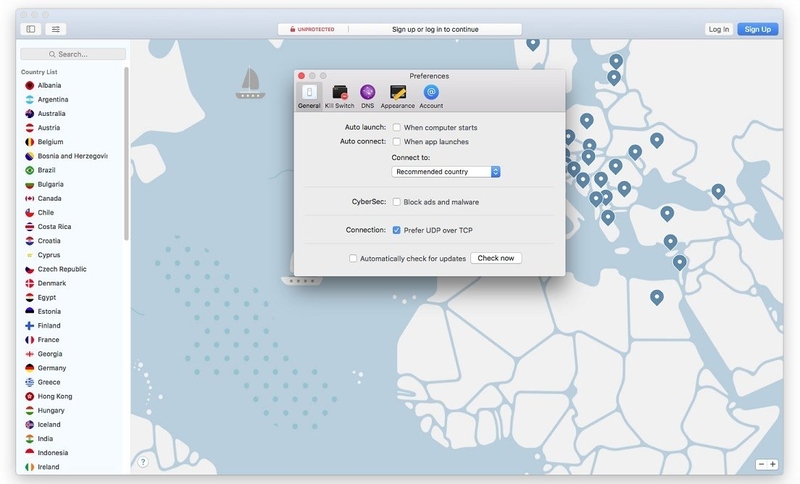Click the Finland flag icon
Image resolution: width=800 pixels, height=484 pixels.
tap(30, 325)
